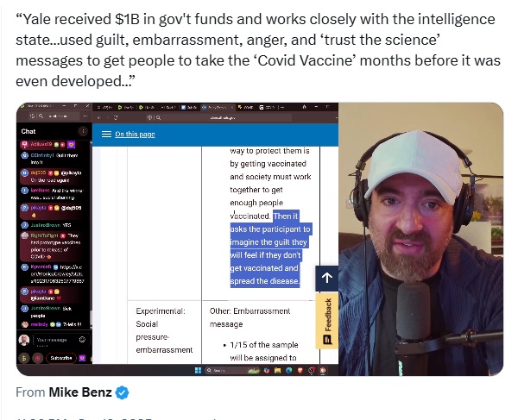
Task: Select the active browser tab
Action: [x=217, y=107]
